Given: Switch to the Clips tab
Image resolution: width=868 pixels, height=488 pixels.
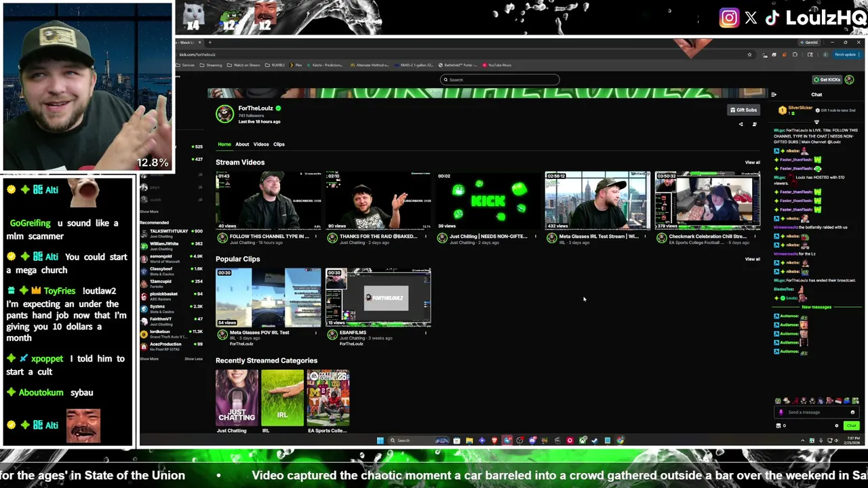Looking at the screenshot, I should click(x=279, y=144).
